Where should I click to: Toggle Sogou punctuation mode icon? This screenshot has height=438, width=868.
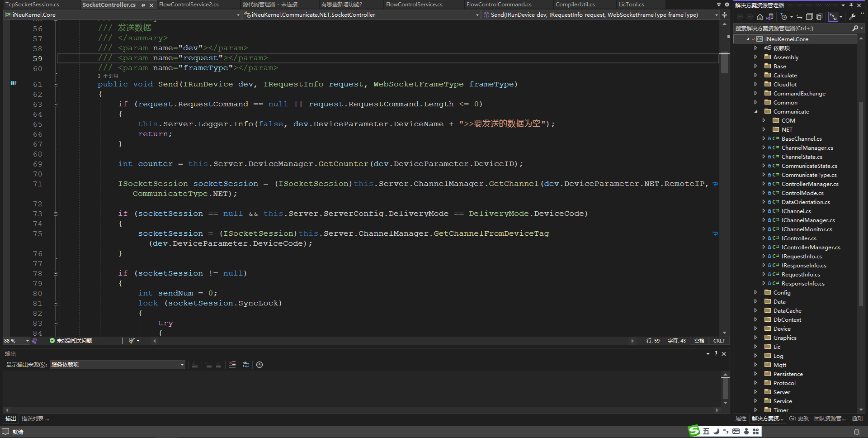point(726,431)
